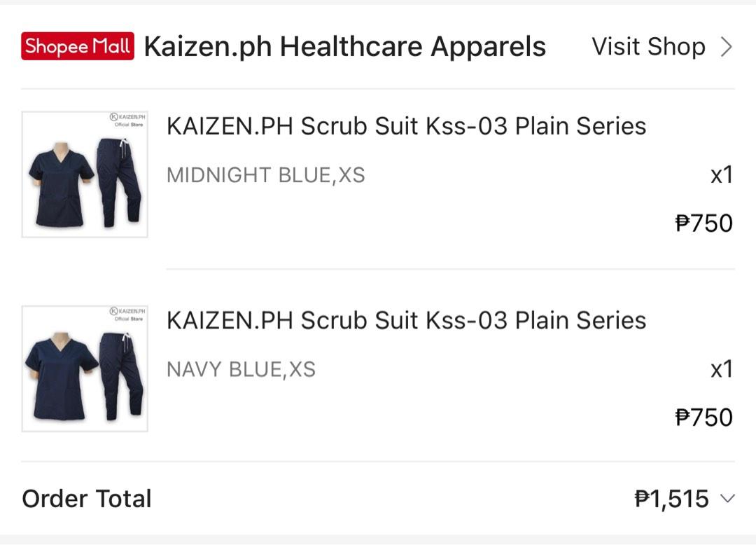Click Visit Shop

647,46
